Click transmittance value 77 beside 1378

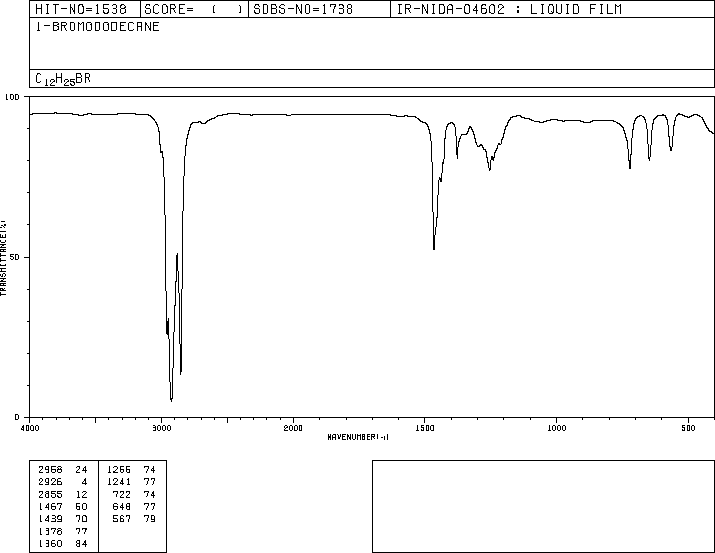[81, 531]
